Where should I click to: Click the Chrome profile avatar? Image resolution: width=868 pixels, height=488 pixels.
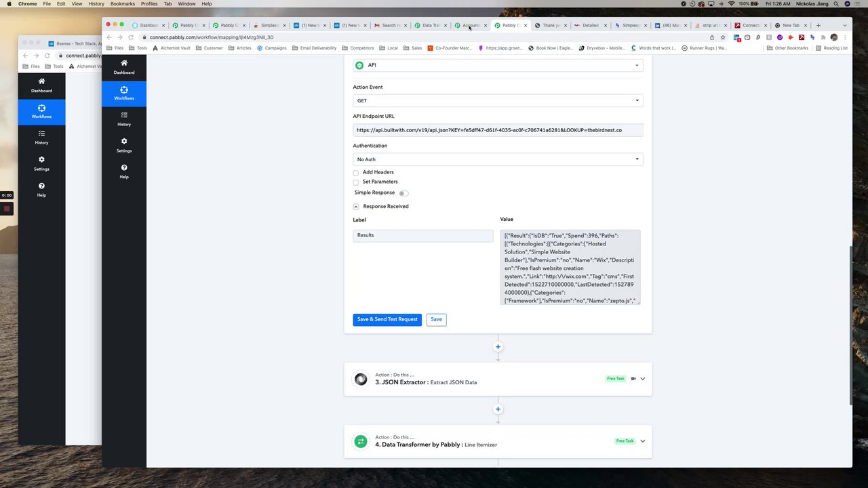coord(834,37)
